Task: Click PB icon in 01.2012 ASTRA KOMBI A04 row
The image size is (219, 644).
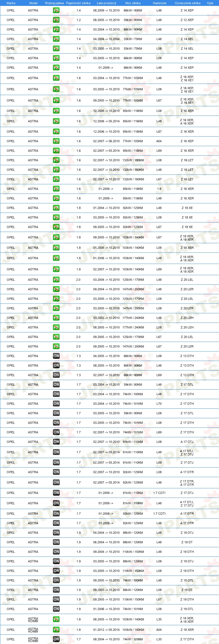Action: [56, 630]
